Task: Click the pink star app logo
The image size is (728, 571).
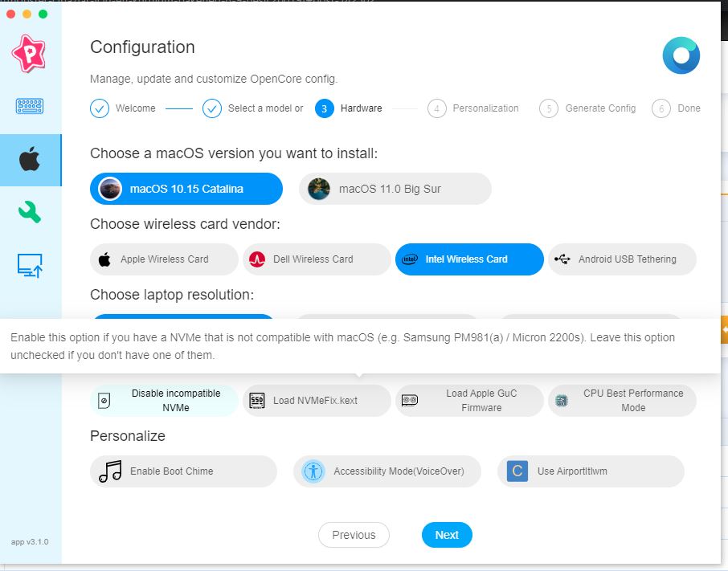Action: coord(30,54)
